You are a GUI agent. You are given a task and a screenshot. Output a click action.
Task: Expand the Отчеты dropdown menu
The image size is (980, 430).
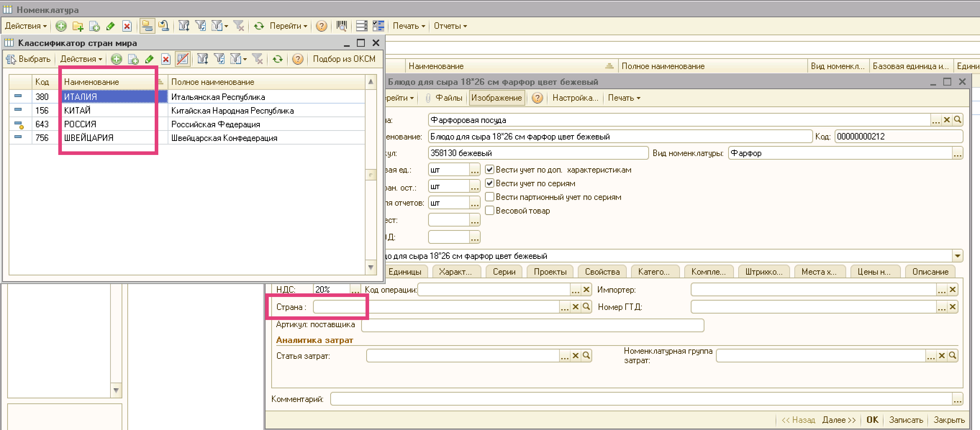click(450, 26)
